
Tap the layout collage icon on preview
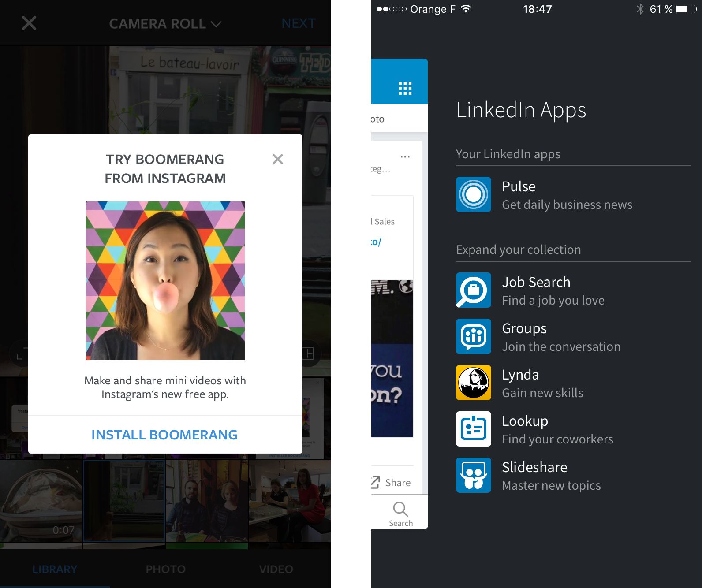[x=310, y=354]
